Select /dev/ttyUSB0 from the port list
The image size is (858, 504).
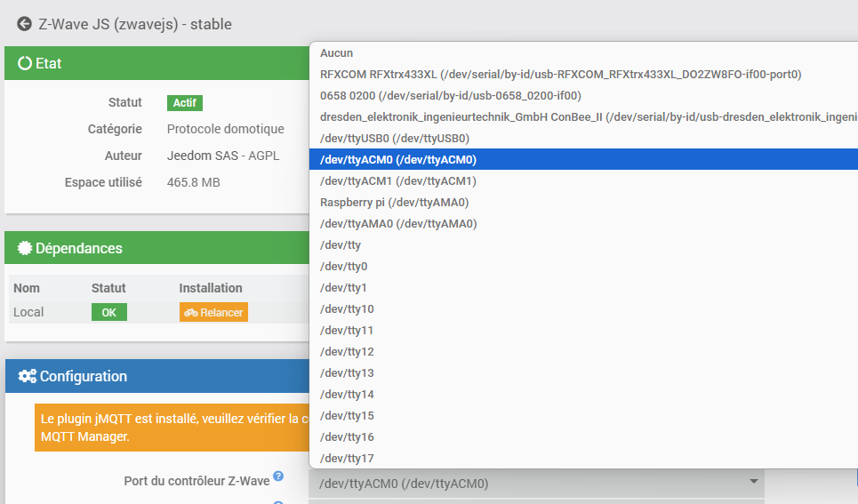tap(394, 139)
